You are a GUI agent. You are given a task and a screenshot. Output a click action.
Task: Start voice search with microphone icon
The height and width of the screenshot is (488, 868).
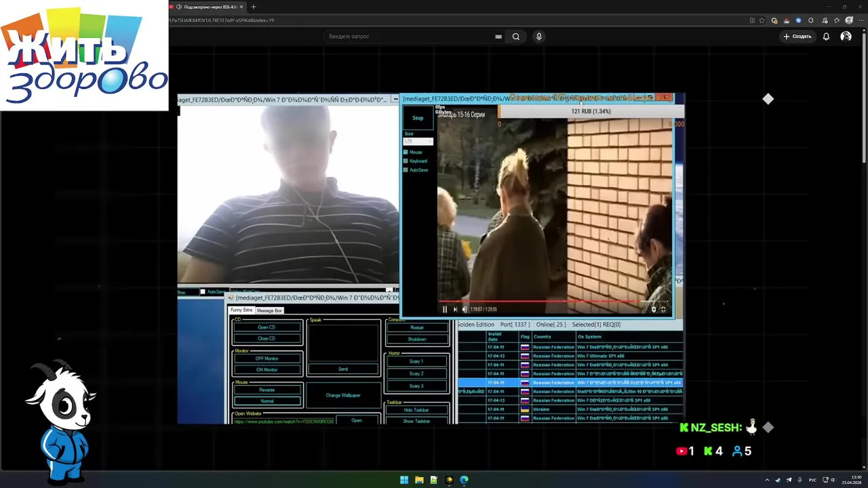tap(539, 37)
